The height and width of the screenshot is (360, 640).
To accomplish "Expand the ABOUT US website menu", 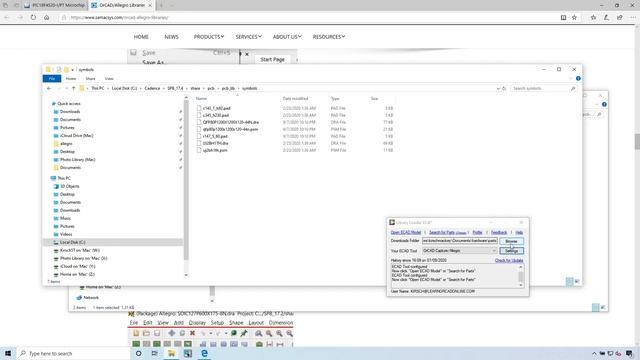I will pos(287,37).
